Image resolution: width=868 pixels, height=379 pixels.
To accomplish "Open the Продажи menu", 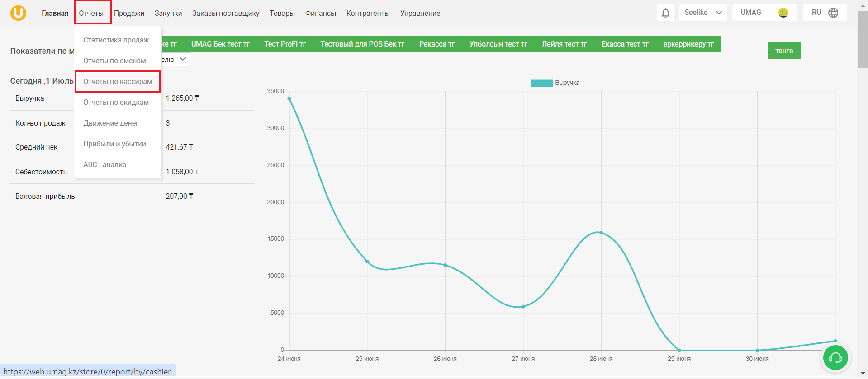I will pyautogui.click(x=129, y=13).
